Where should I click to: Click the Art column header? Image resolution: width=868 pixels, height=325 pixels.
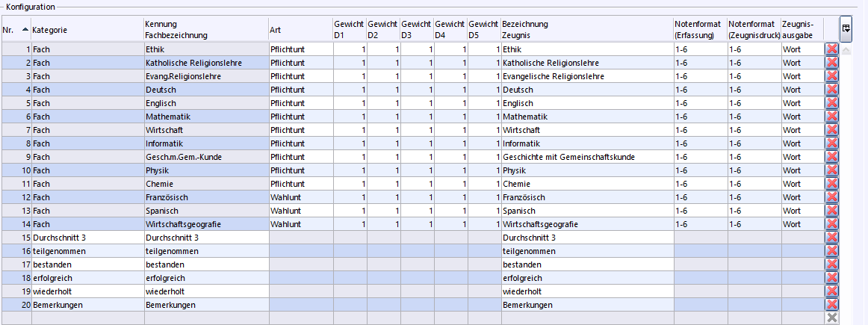pyautogui.click(x=300, y=29)
